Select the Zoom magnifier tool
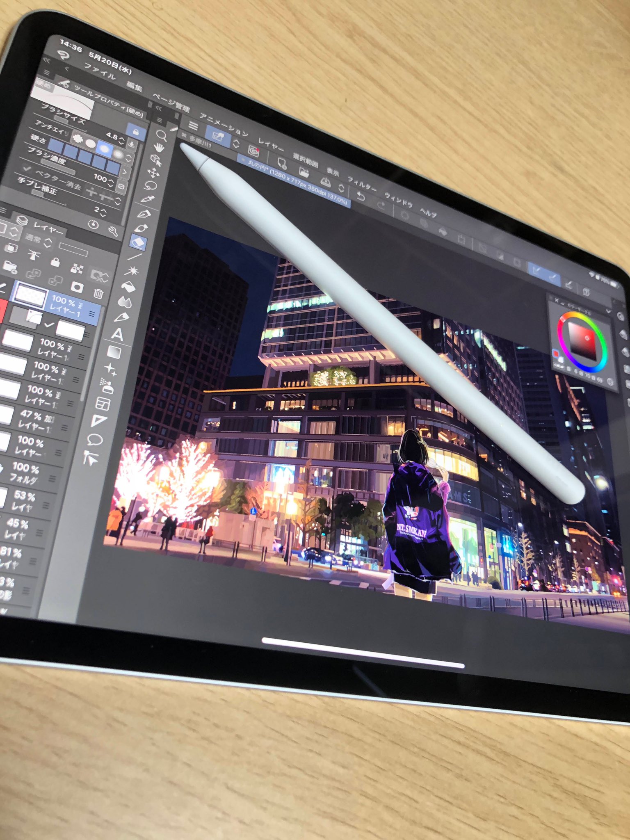This screenshot has width=630, height=840. pos(161,136)
